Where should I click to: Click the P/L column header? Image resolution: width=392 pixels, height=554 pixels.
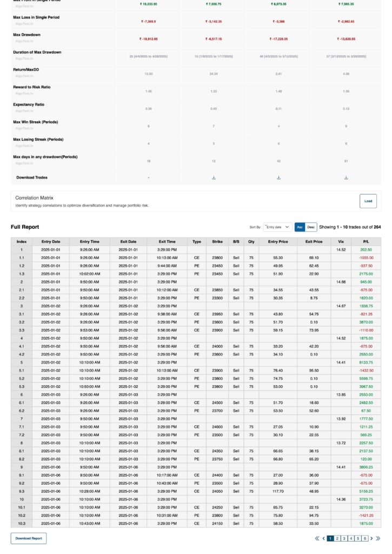(366, 242)
